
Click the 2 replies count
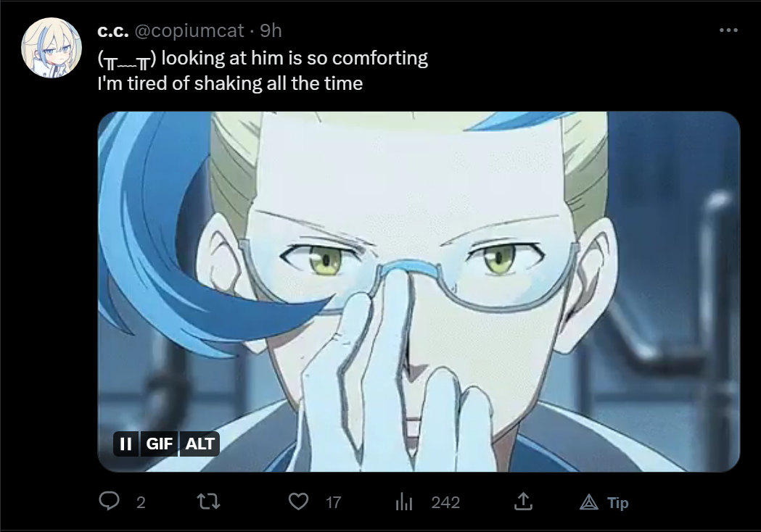[141, 502]
